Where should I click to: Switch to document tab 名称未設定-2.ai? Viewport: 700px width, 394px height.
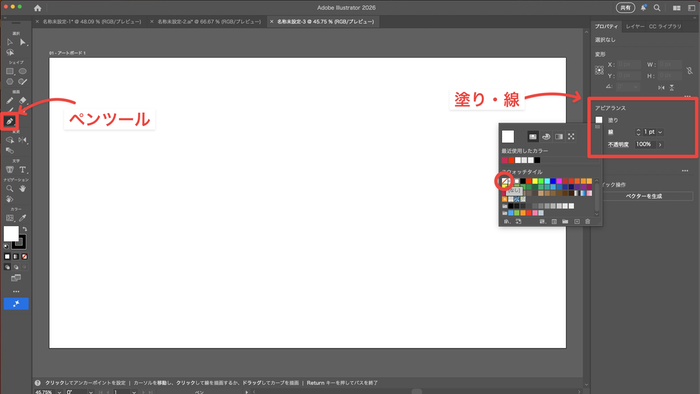tap(209, 21)
